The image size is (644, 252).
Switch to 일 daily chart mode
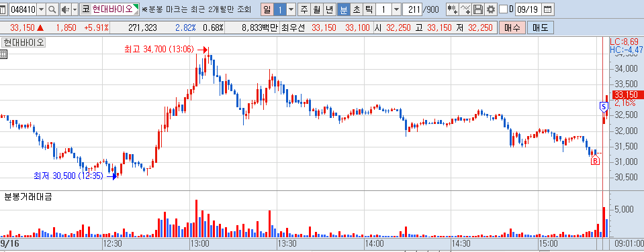coord(267,9)
